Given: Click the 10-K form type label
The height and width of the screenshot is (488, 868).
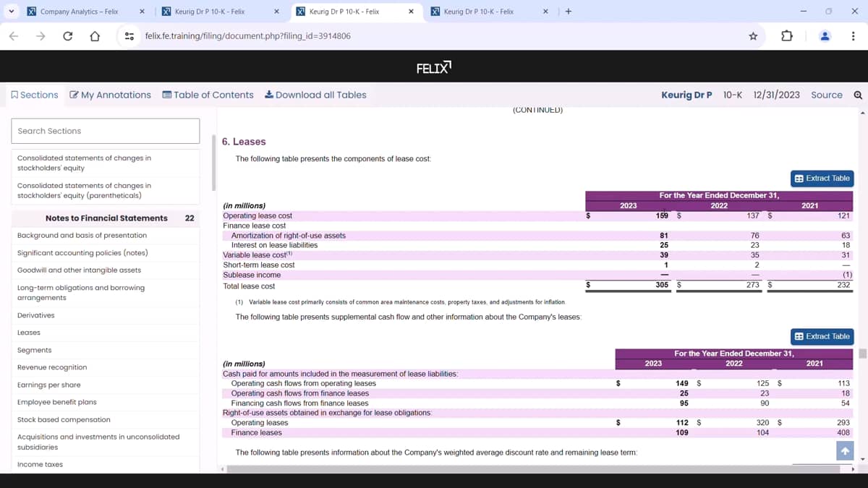Looking at the screenshot, I should 733,95.
